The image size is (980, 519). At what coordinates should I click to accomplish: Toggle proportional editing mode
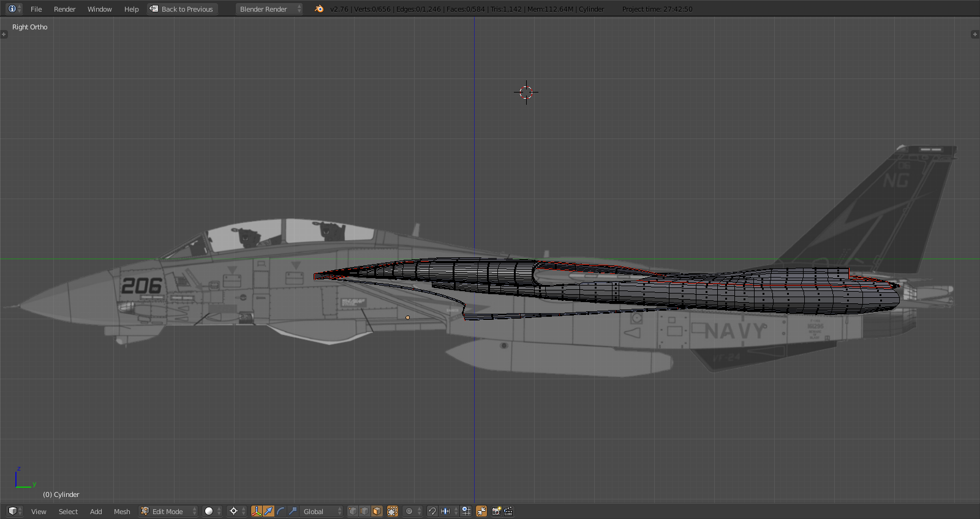point(410,511)
